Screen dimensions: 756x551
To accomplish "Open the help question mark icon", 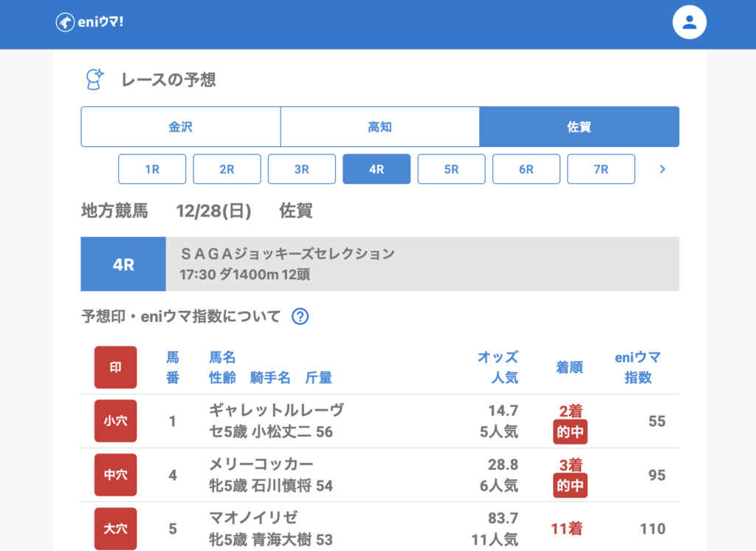I will (300, 317).
